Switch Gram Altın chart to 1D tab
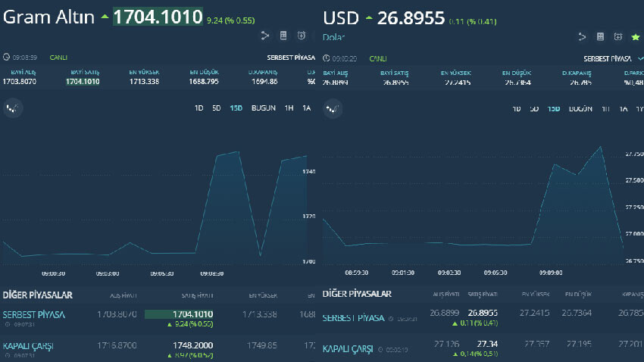 (x=199, y=108)
